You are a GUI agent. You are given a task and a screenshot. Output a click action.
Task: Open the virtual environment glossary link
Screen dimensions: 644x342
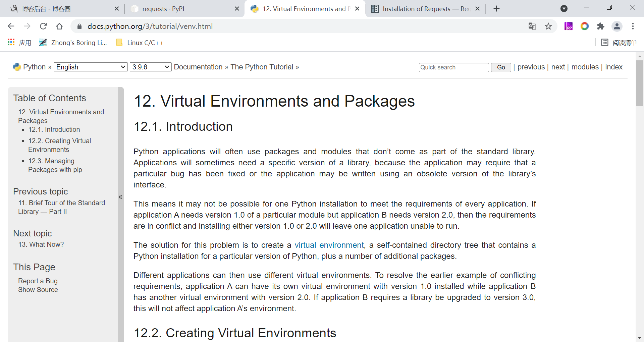pos(329,245)
